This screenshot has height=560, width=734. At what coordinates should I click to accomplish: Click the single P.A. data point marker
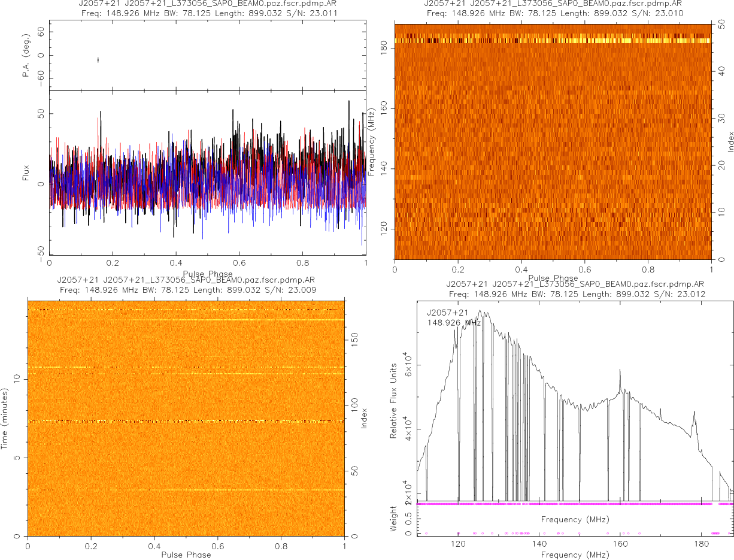[x=98, y=59]
